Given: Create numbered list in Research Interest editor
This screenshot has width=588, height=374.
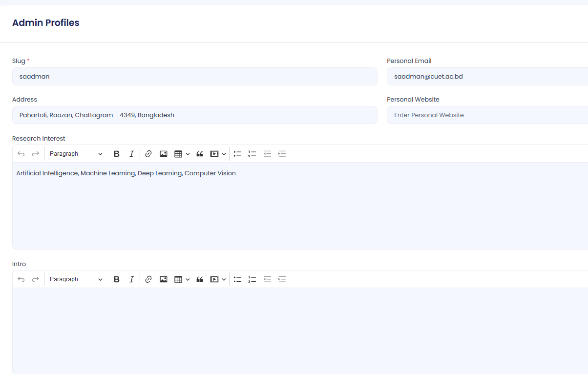Looking at the screenshot, I should click(x=252, y=154).
